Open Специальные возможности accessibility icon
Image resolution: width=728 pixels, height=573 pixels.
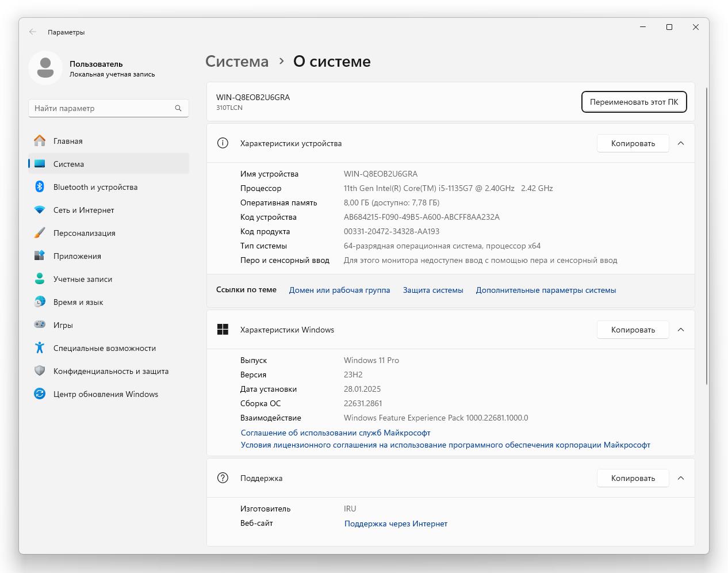(x=40, y=348)
